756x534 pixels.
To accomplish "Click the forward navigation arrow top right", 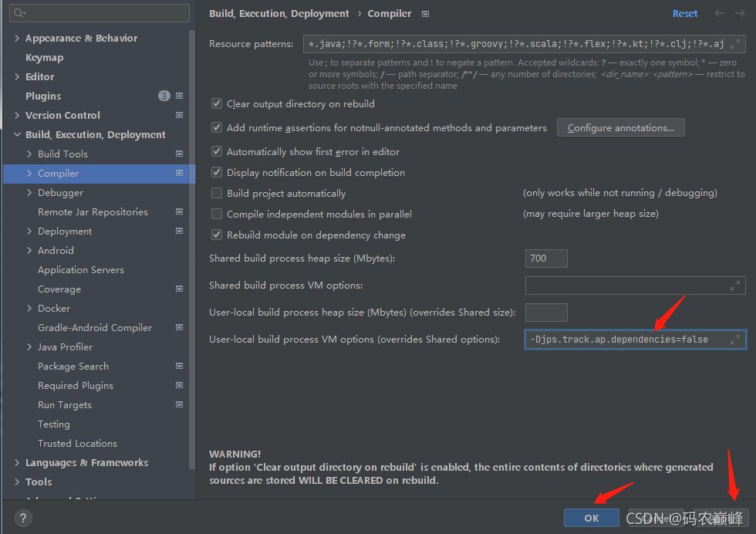I will pyautogui.click(x=739, y=13).
